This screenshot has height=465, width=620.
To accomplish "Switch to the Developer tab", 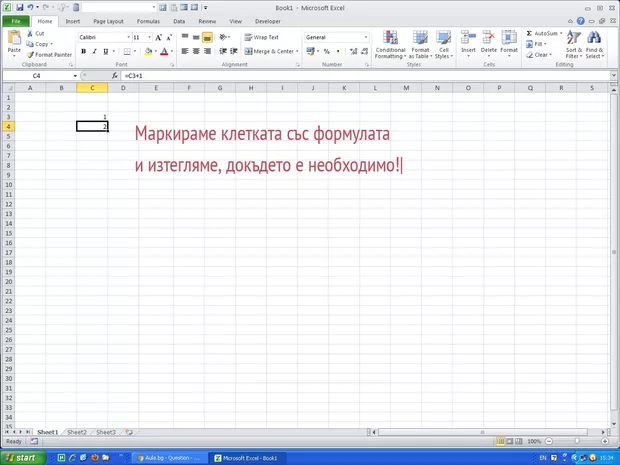I will (x=268, y=21).
